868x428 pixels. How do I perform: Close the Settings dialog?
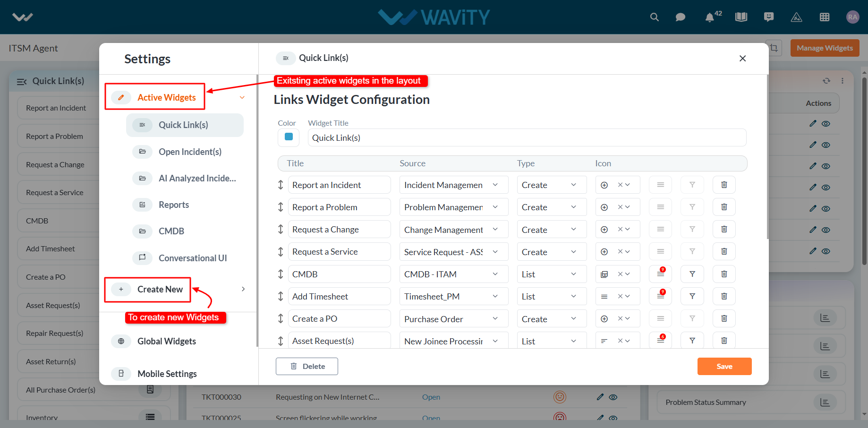click(742, 58)
